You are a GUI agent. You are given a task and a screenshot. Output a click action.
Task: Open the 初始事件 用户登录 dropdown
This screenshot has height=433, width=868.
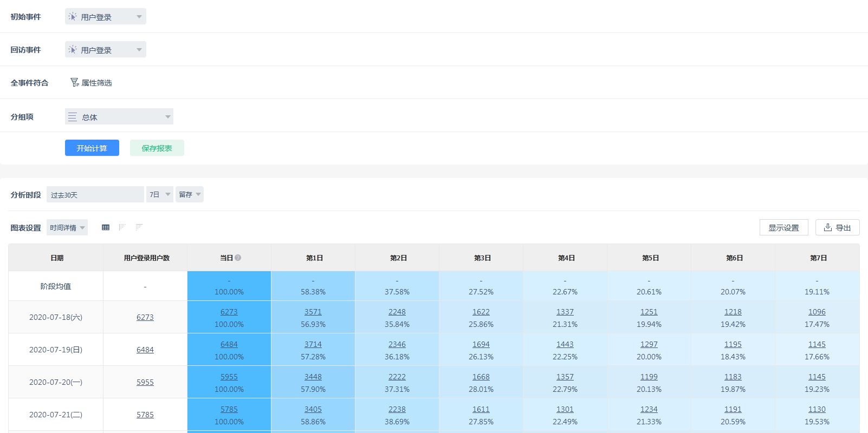[x=106, y=17]
